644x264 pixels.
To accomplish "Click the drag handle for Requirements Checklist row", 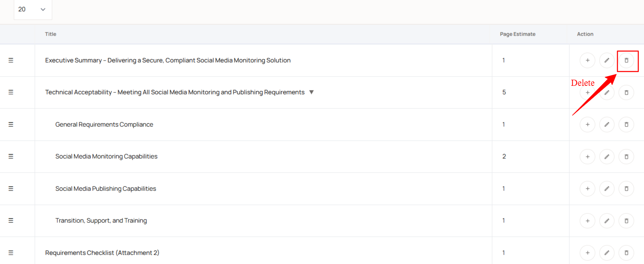I will [x=11, y=253].
